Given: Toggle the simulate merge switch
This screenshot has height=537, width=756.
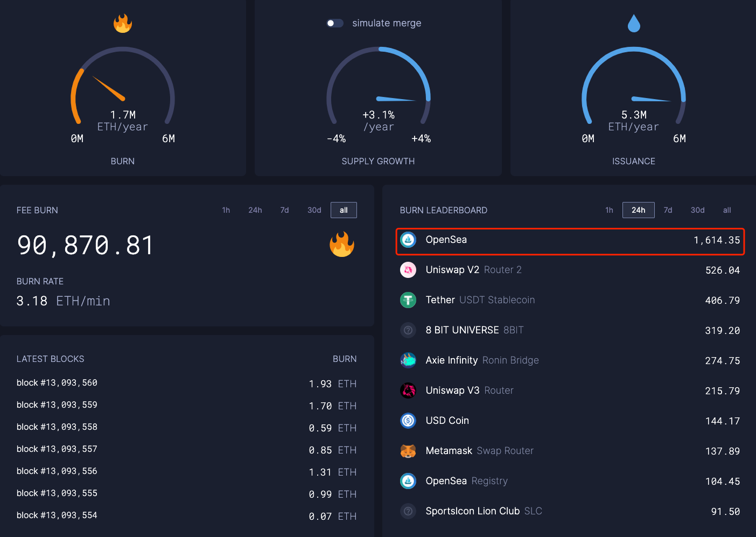Looking at the screenshot, I should coord(335,23).
